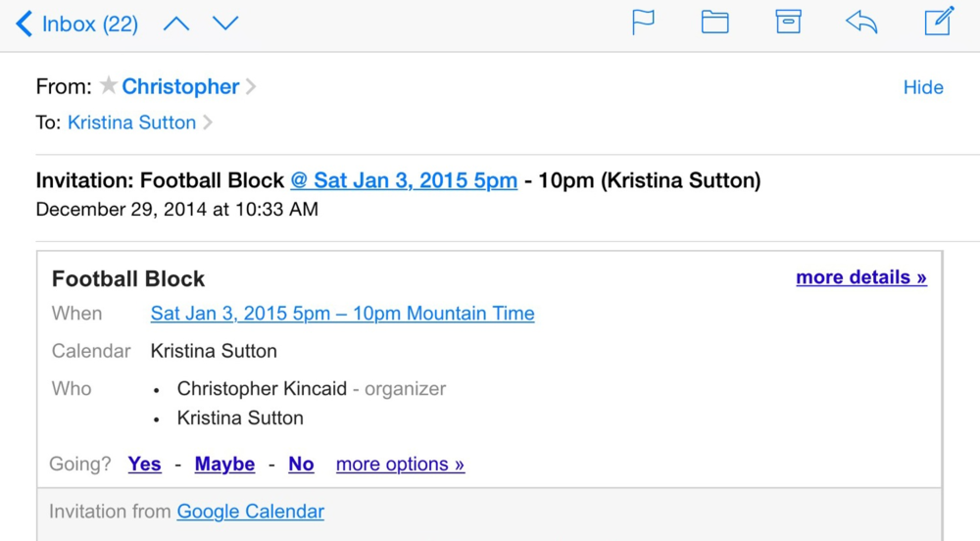Open sender Christopher's contact details
Screen dimensions: 980x541
coord(180,86)
